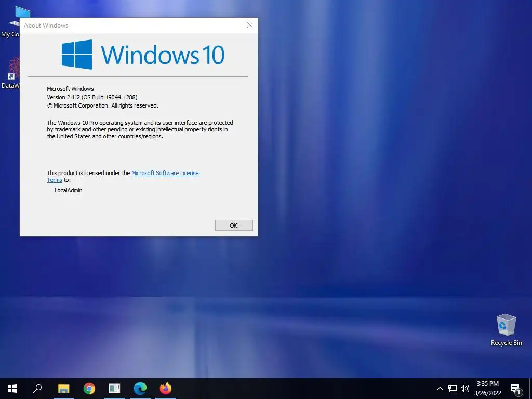Open the network status tray icon

pyautogui.click(x=453, y=389)
